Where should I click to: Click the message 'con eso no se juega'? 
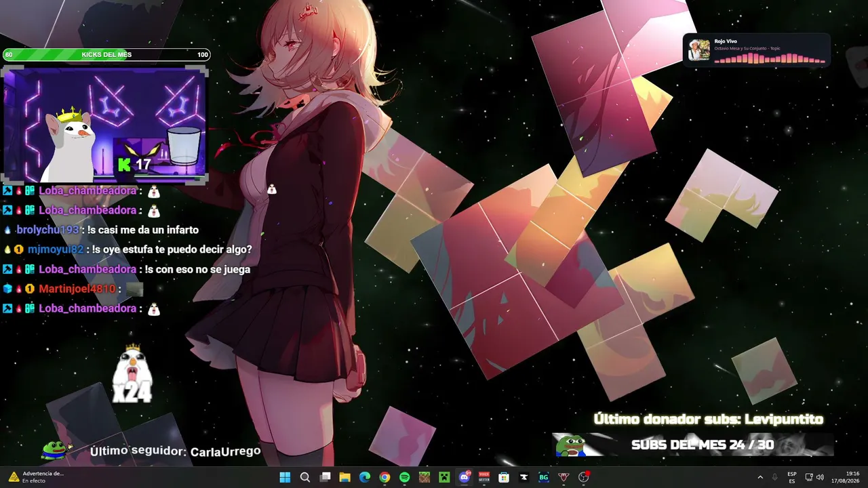[197, 269]
